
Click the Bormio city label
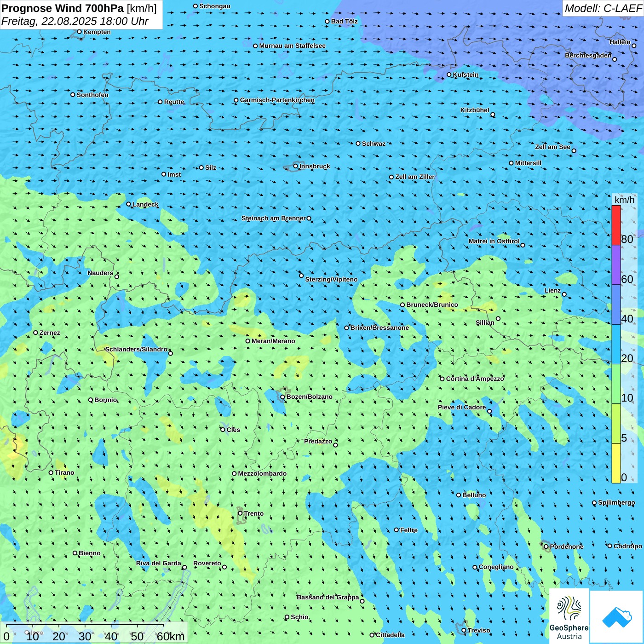[106, 400]
